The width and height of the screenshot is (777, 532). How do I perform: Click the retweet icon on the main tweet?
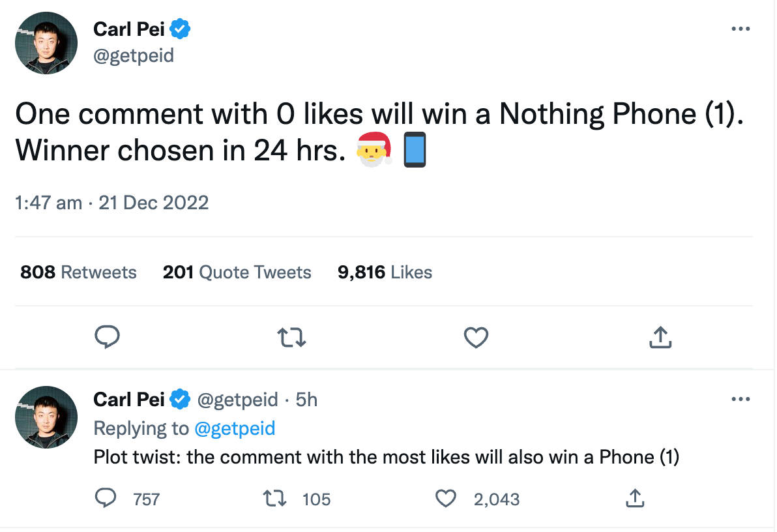pyautogui.click(x=291, y=337)
